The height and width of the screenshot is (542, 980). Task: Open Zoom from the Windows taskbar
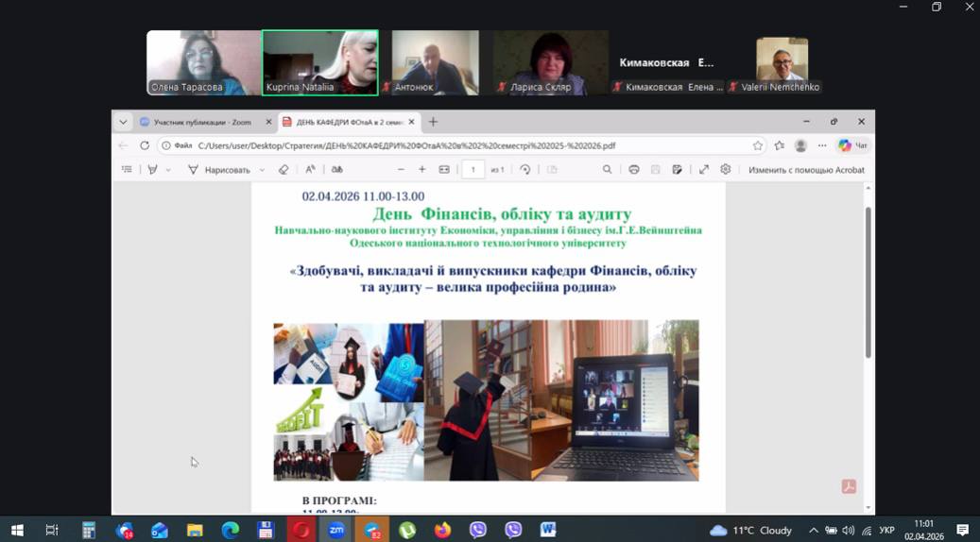(336, 531)
